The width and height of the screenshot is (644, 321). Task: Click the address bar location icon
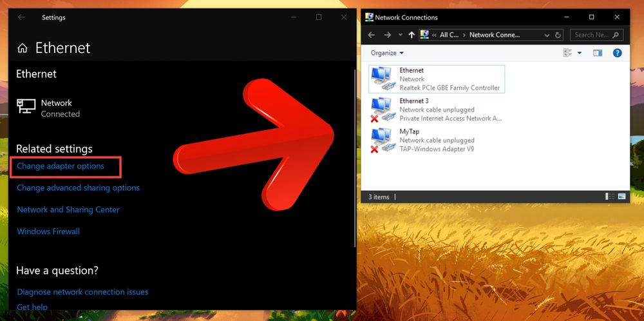click(x=425, y=35)
